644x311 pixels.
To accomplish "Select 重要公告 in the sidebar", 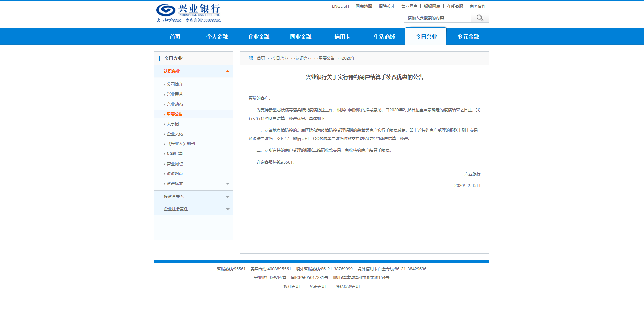I will (175, 114).
